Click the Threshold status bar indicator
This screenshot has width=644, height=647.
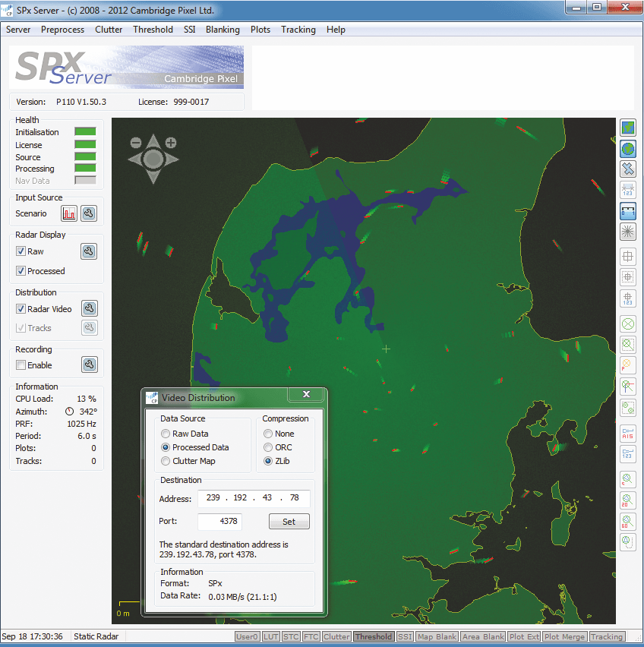click(x=374, y=637)
